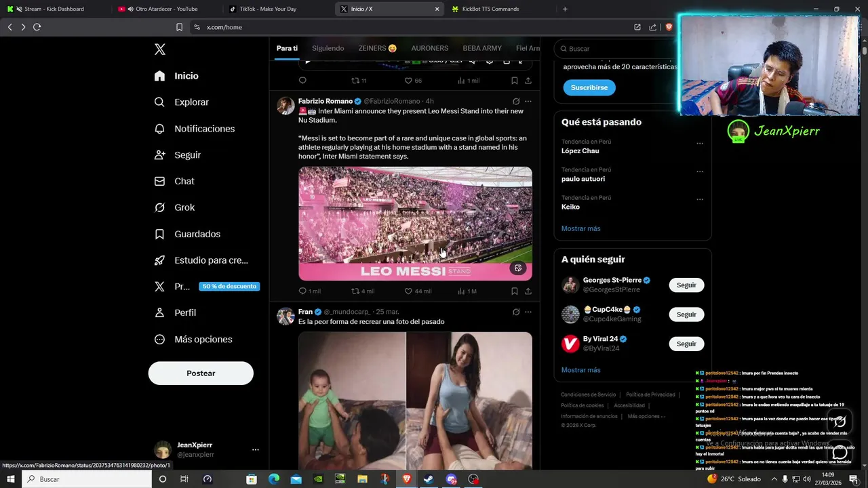Open Más opciones in the sidebar
This screenshot has width=868, height=488.
pyautogui.click(x=193, y=340)
